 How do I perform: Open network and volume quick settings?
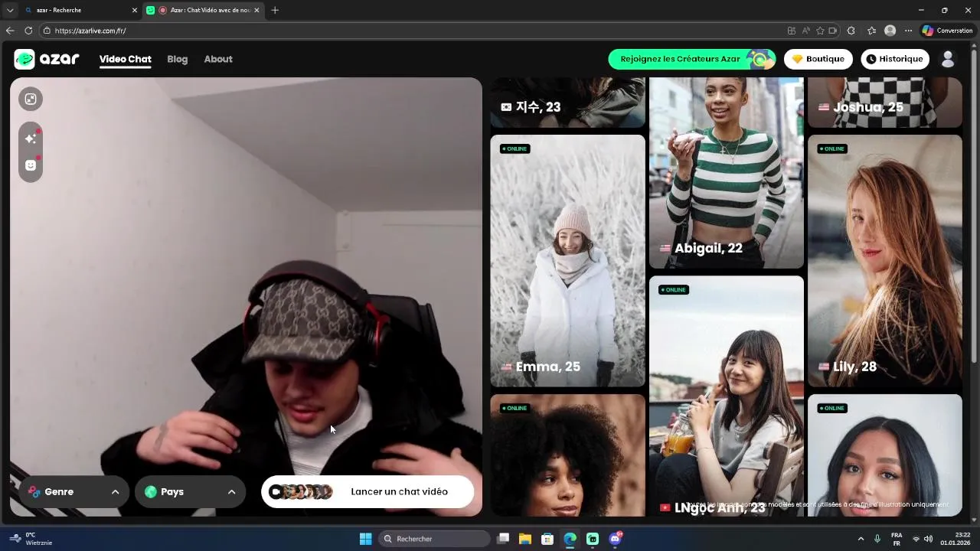click(x=922, y=539)
